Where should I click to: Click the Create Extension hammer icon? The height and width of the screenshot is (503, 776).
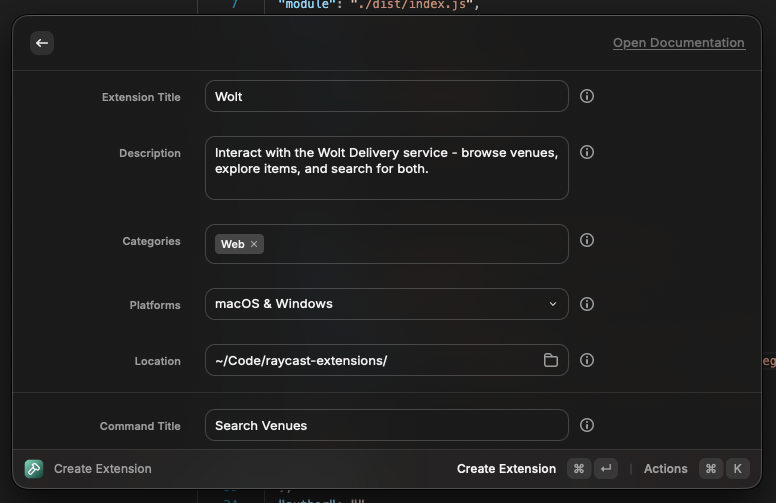34,469
